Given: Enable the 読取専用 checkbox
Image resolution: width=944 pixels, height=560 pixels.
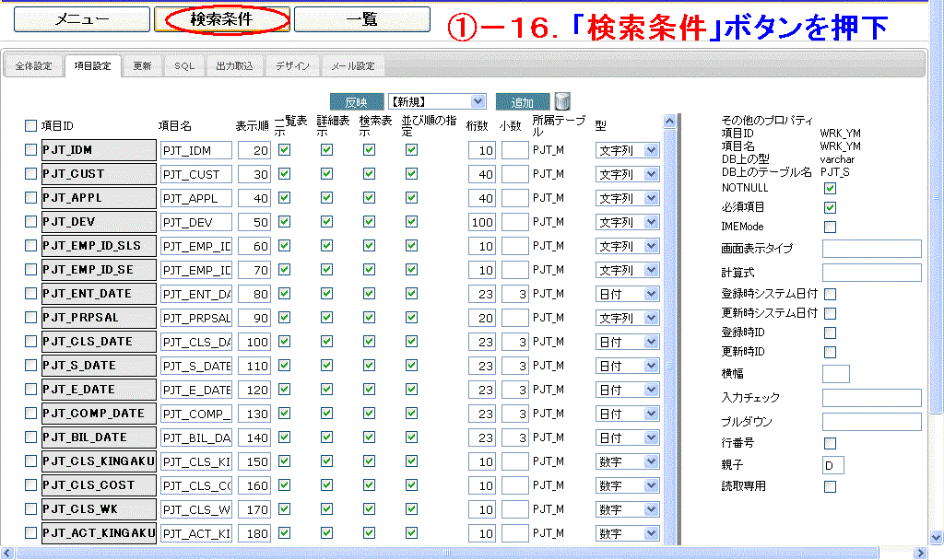Looking at the screenshot, I should coord(830,486).
